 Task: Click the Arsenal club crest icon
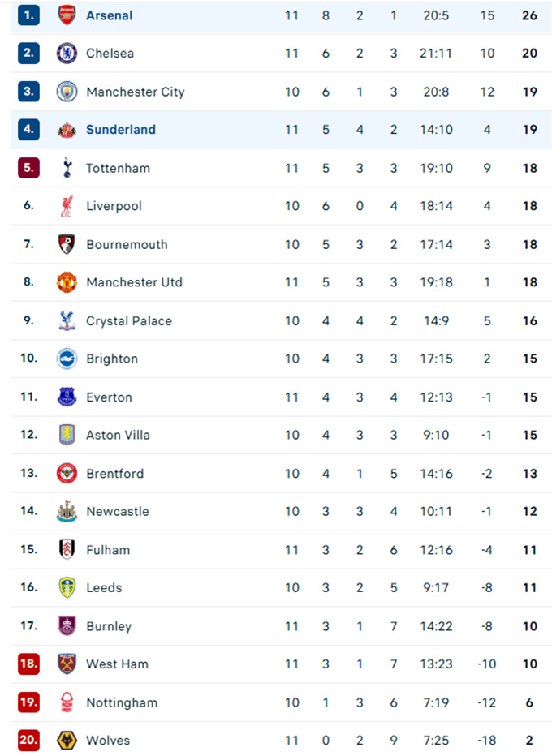click(67, 15)
